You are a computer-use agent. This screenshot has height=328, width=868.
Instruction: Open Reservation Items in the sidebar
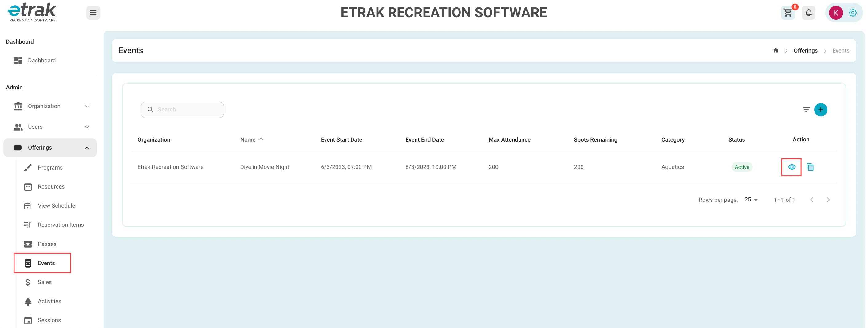point(61,225)
